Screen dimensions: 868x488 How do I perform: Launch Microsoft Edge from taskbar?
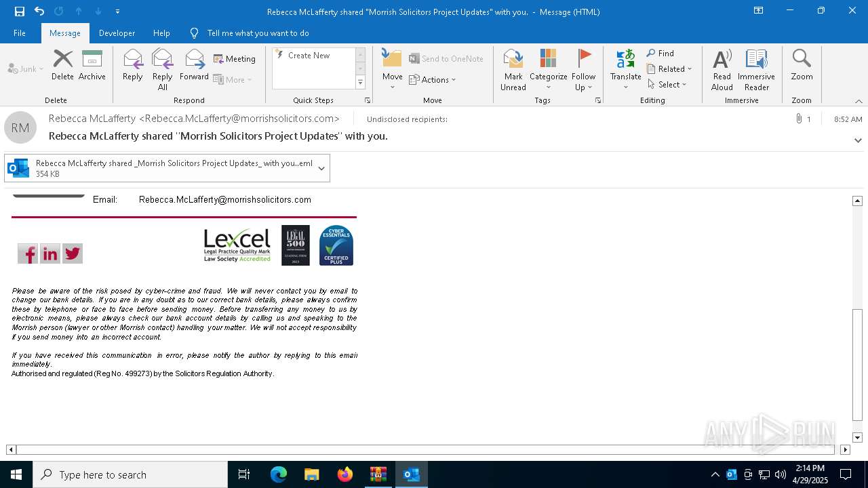(279, 474)
